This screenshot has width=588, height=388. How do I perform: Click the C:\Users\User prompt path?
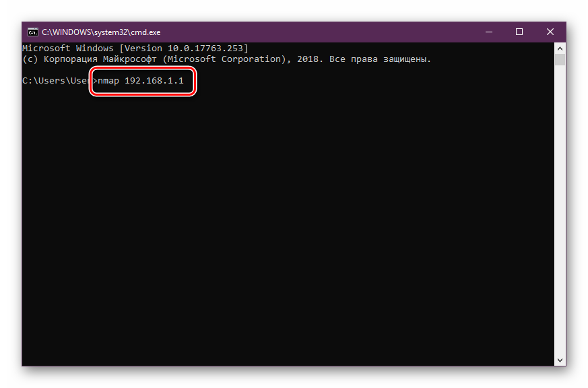(x=55, y=81)
